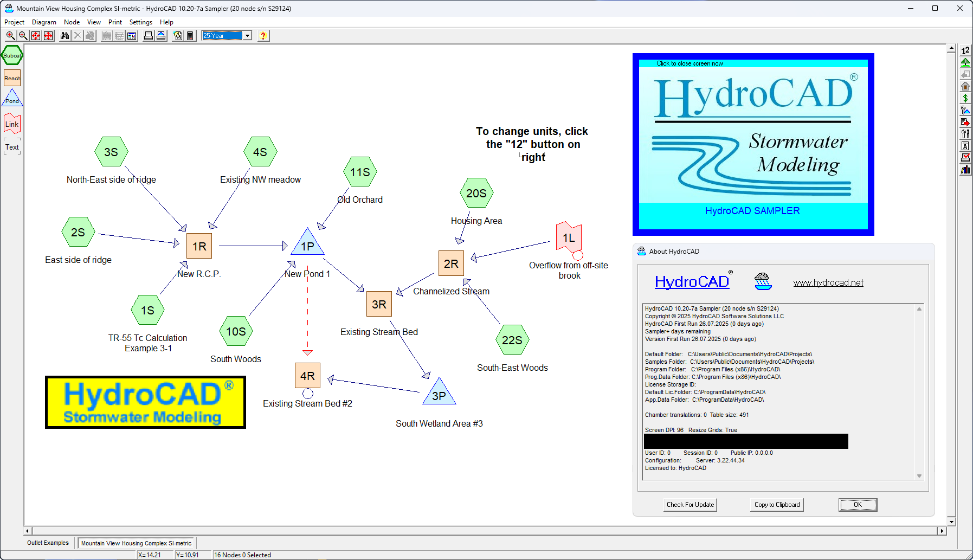The image size is (973, 560).
Task: Open the Diagram menu
Action: [44, 22]
